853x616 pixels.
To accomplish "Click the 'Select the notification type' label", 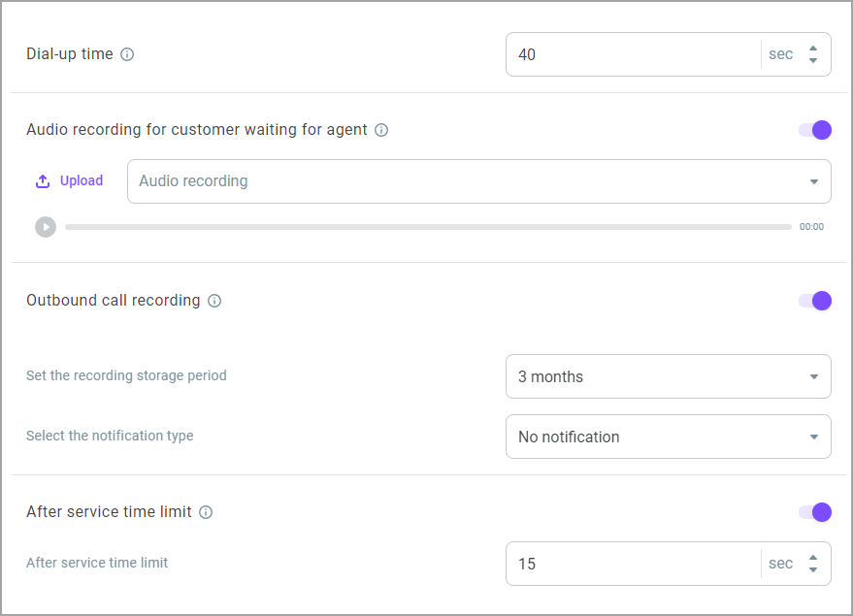I will (x=110, y=436).
